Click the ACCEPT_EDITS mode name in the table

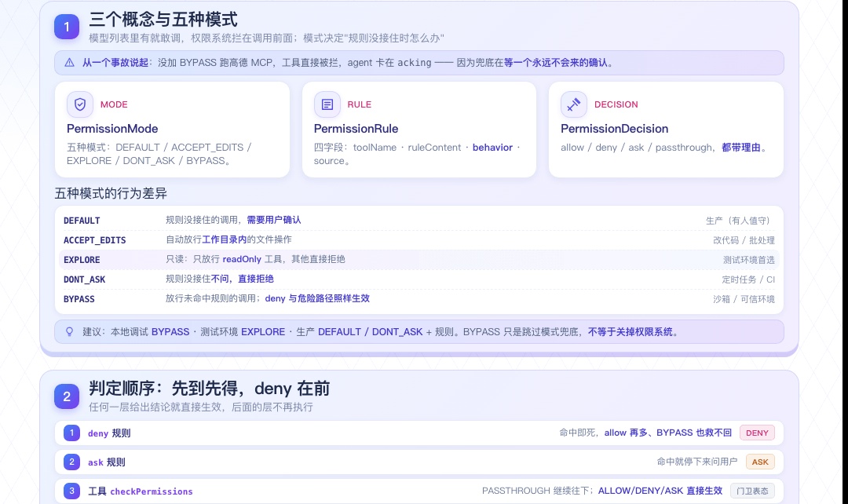click(x=95, y=240)
